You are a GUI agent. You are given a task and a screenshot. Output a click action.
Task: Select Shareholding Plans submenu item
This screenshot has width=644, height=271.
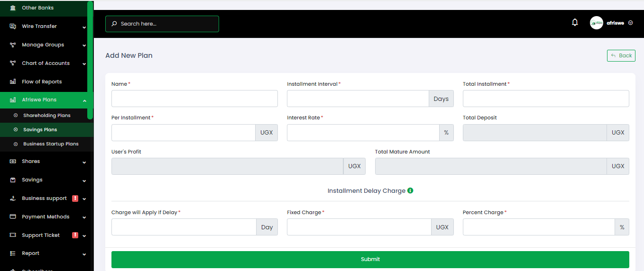click(44, 116)
